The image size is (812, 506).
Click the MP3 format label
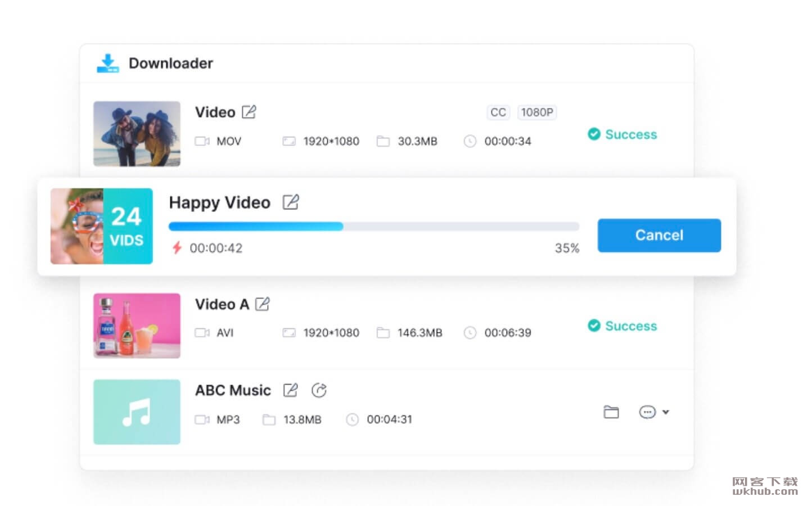click(228, 419)
